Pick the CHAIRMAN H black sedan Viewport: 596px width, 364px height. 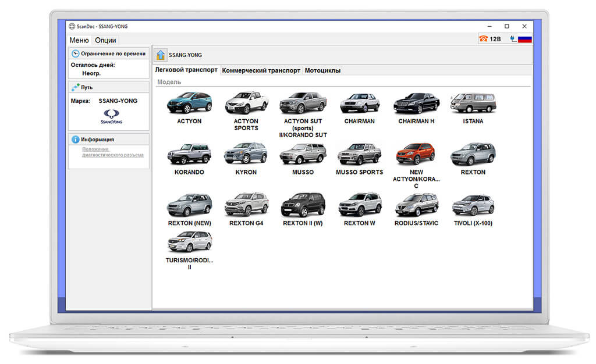(416, 103)
